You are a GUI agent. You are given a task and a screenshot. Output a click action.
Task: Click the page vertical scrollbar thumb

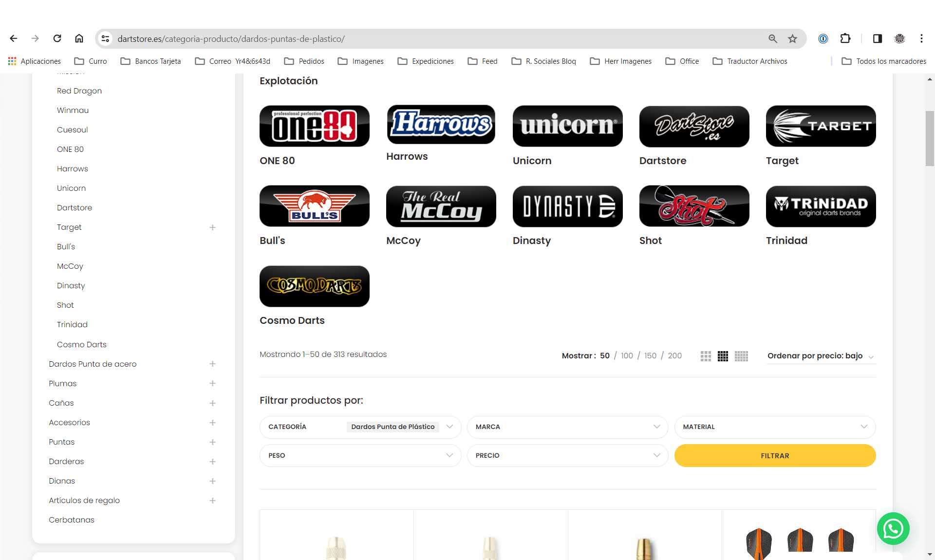(x=930, y=139)
